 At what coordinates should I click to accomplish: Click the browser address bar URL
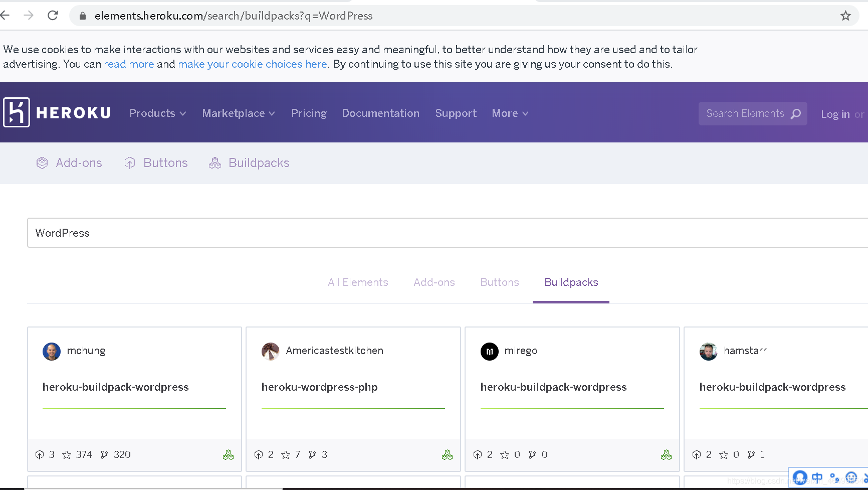234,16
